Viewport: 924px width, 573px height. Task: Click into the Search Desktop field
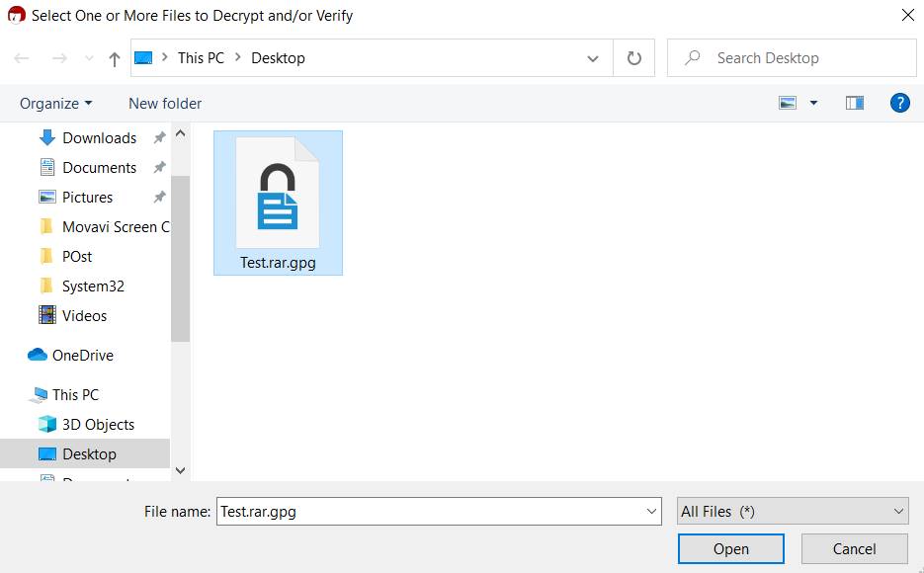point(792,57)
